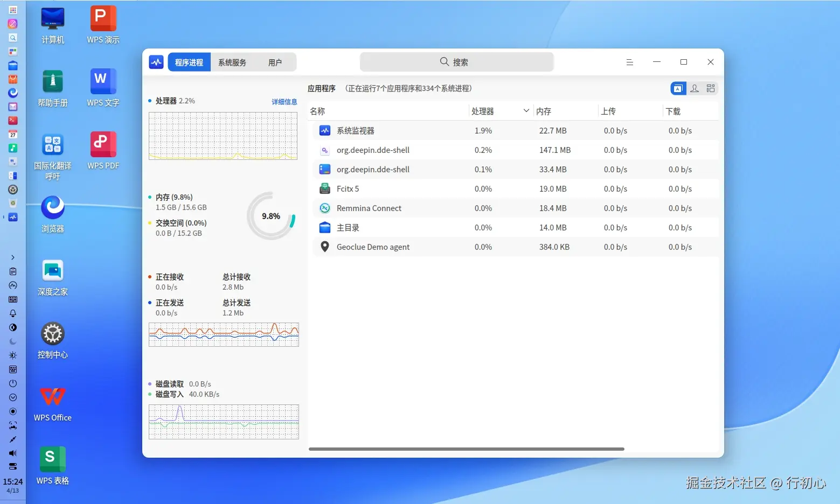Open 帮助手册 desktop icon
The width and height of the screenshot is (840, 504).
tap(53, 88)
